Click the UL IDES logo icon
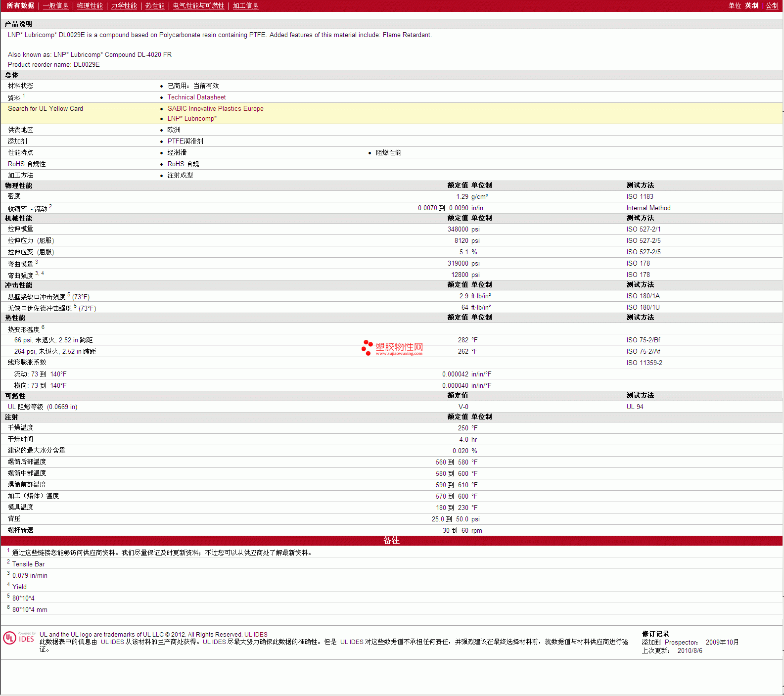784x696 pixels. tap(19, 638)
